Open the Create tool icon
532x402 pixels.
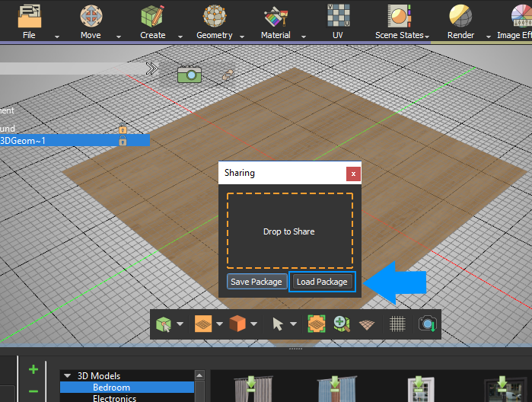[x=152, y=15]
